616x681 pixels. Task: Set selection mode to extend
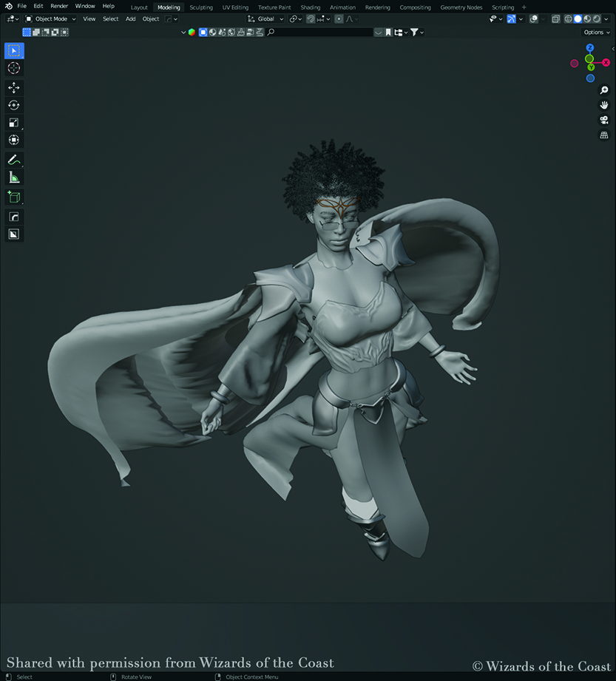pyautogui.click(x=36, y=32)
